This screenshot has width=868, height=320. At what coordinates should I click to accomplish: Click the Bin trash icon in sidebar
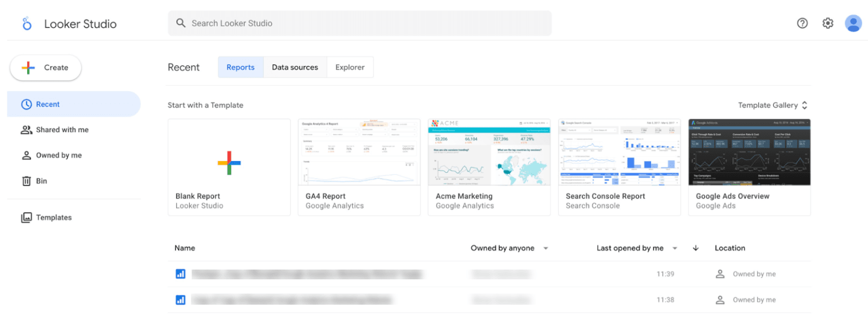pos(27,181)
